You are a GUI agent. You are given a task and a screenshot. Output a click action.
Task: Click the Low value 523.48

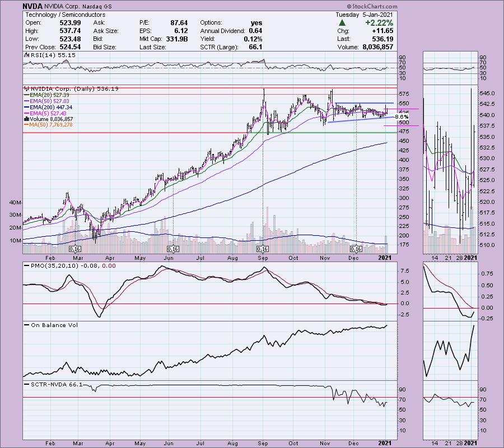tap(70, 39)
